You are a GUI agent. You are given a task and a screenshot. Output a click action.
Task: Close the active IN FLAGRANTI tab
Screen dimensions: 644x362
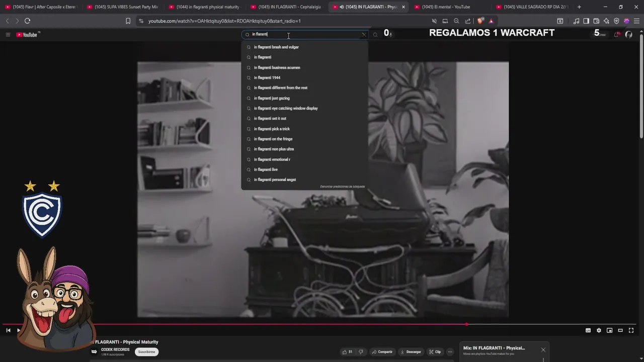403,7
